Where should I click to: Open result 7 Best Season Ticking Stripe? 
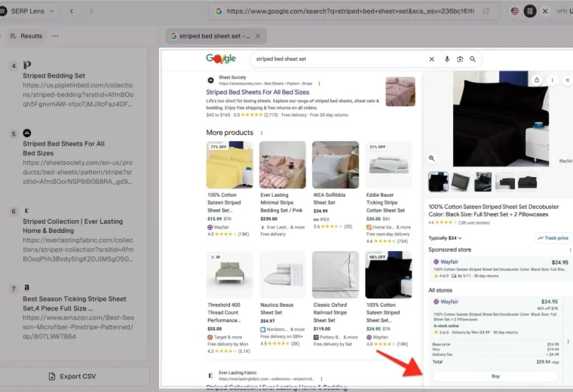[x=75, y=303]
